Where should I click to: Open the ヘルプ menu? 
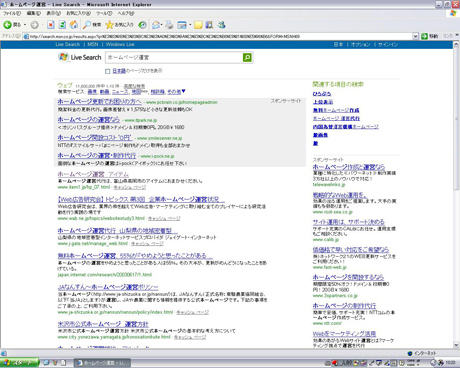(x=126, y=13)
